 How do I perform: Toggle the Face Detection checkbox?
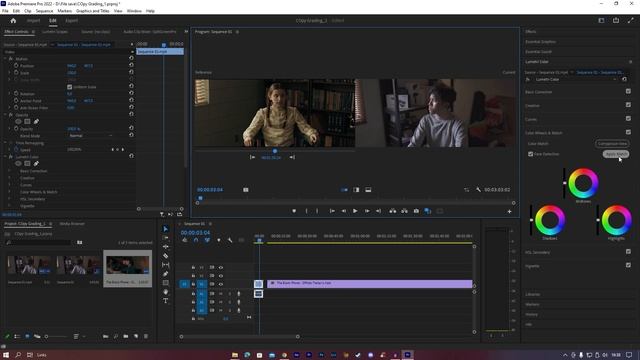[531, 154]
